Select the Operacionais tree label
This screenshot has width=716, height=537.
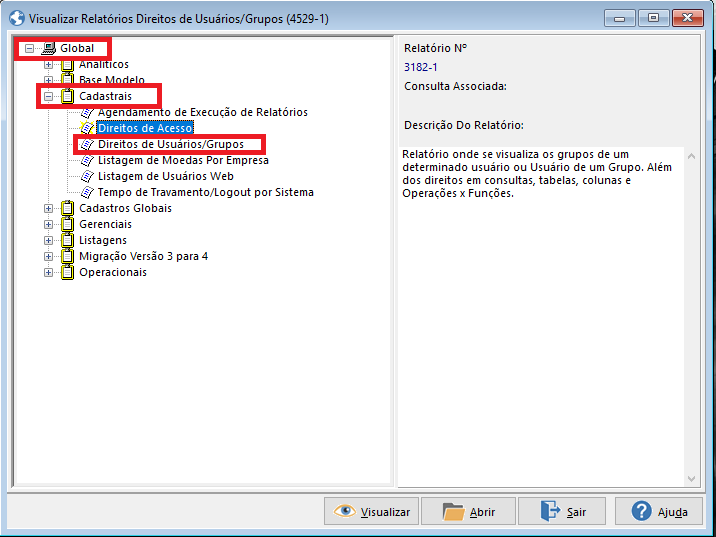(x=113, y=272)
